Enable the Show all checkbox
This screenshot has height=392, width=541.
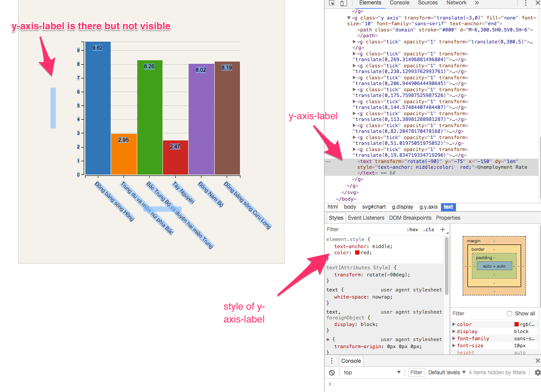pos(510,313)
